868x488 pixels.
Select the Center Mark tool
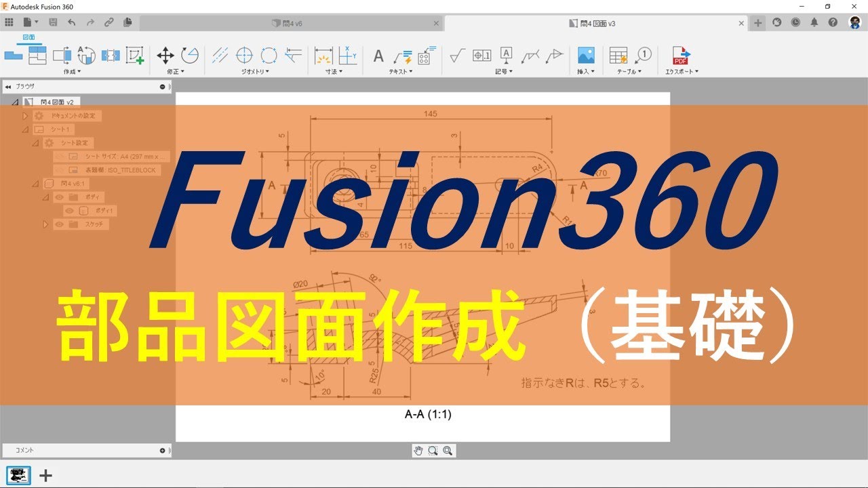tap(244, 55)
